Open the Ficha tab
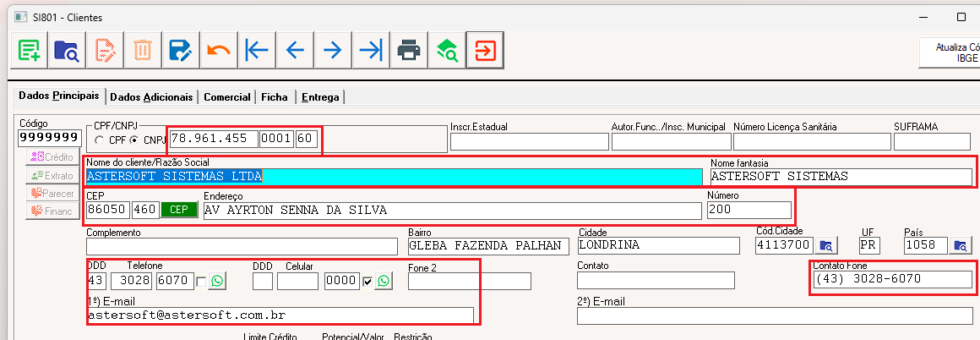This screenshot has height=340, width=980. point(275,97)
